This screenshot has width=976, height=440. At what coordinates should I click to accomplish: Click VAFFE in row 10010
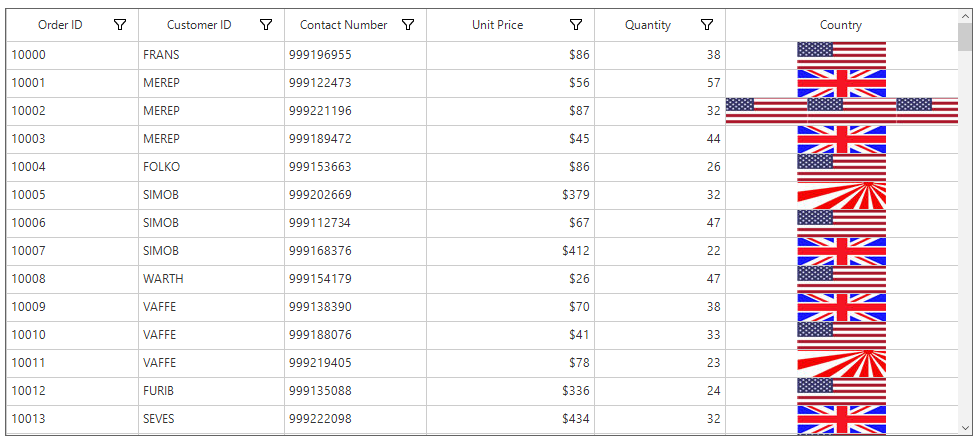pos(212,335)
